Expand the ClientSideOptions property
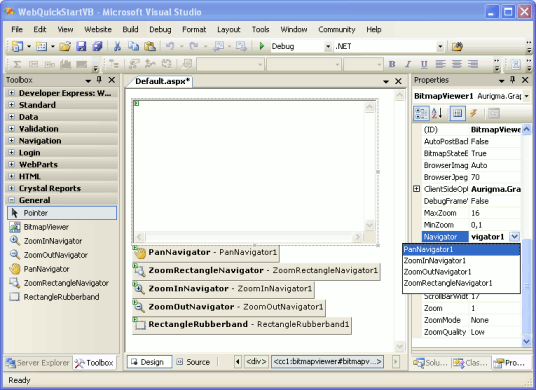Image resolution: width=536 pixels, height=390 pixels. [416, 189]
